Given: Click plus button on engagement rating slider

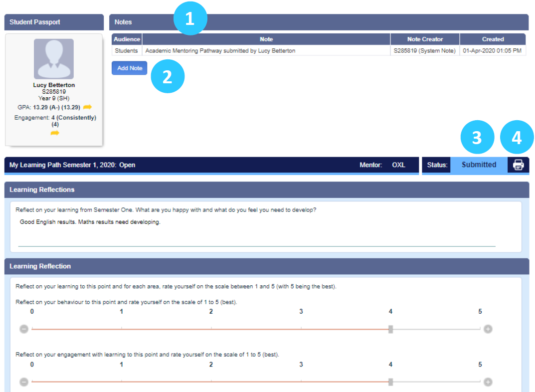Looking at the screenshot, I should (488, 382).
